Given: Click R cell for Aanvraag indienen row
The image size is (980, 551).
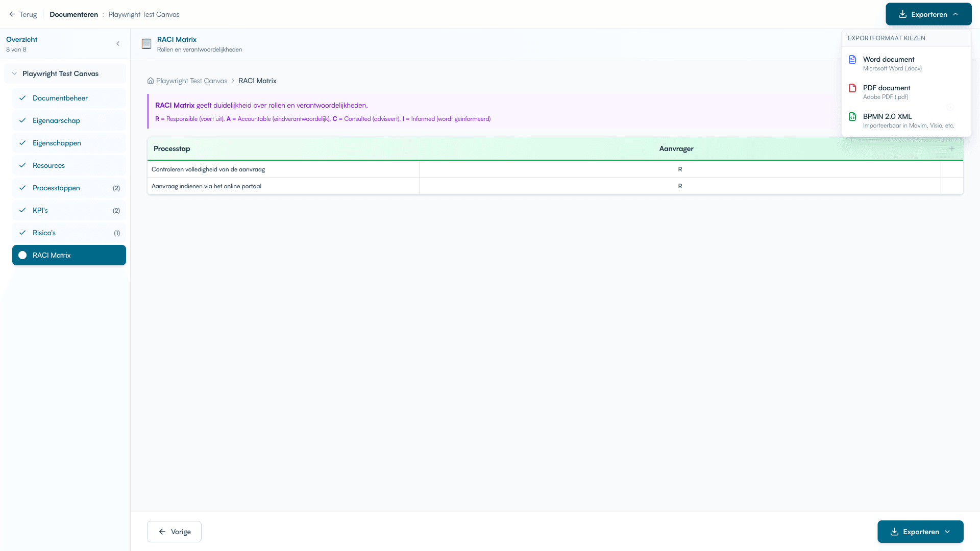Looking at the screenshot, I should click(x=679, y=186).
